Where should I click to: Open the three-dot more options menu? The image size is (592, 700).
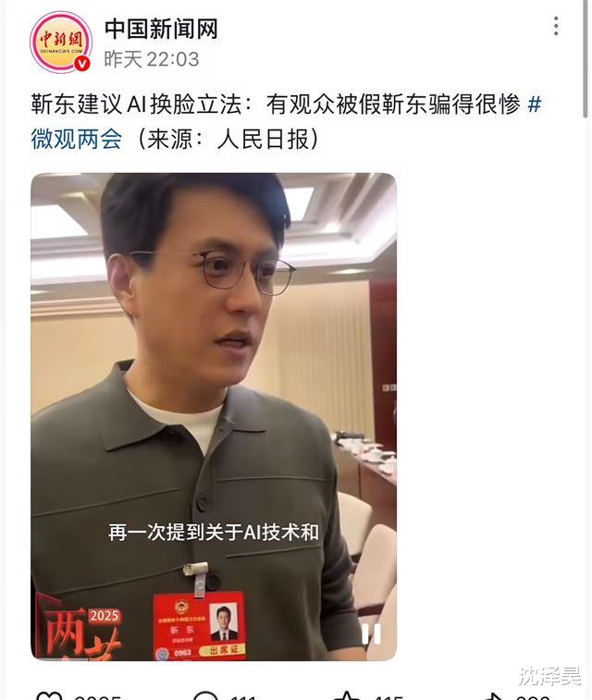(x=556, y=26)
